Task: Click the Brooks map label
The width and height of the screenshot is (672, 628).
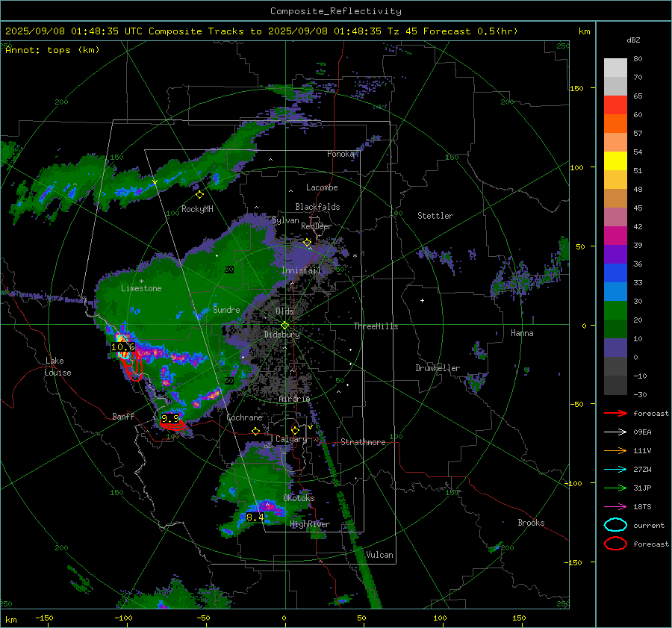Action: 531,523
